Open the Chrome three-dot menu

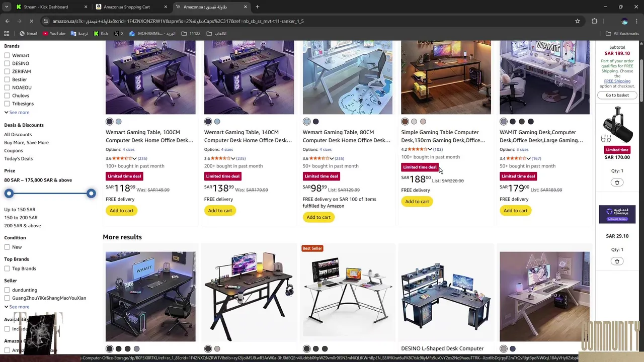point(636,21)
